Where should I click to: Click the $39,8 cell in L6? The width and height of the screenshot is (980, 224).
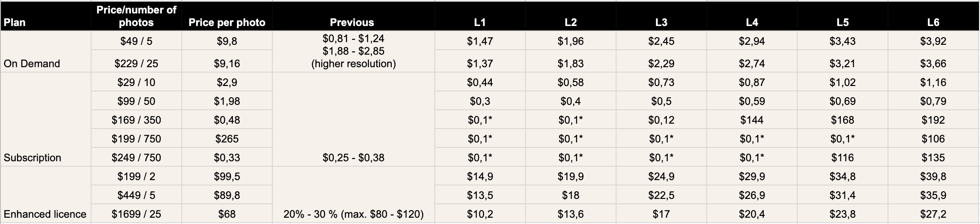pos(933,176)
